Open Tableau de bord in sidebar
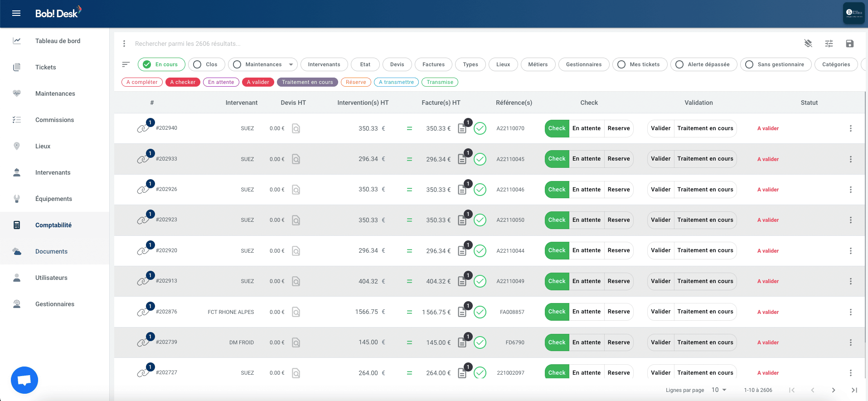868x401 pixels. [x=55, y=41]
